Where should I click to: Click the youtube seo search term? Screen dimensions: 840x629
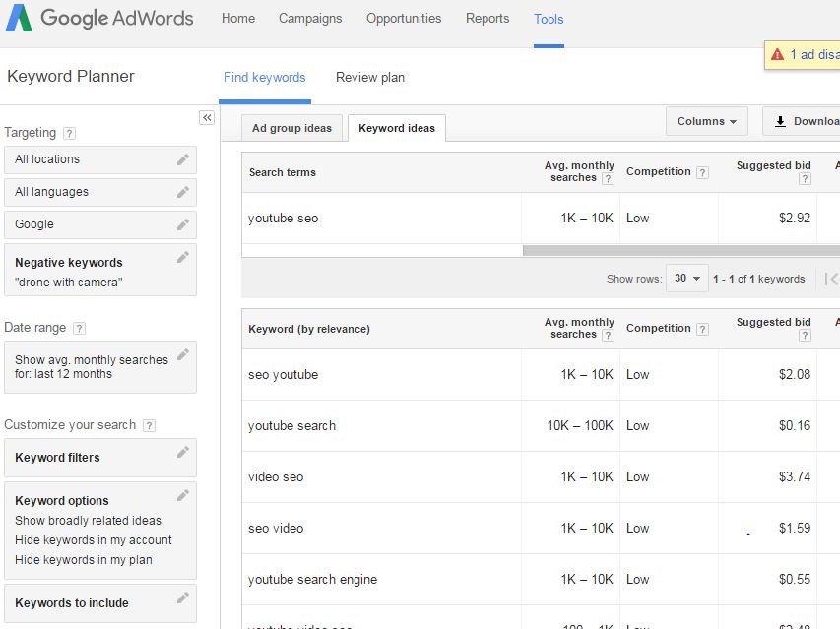tap(283, 219)
